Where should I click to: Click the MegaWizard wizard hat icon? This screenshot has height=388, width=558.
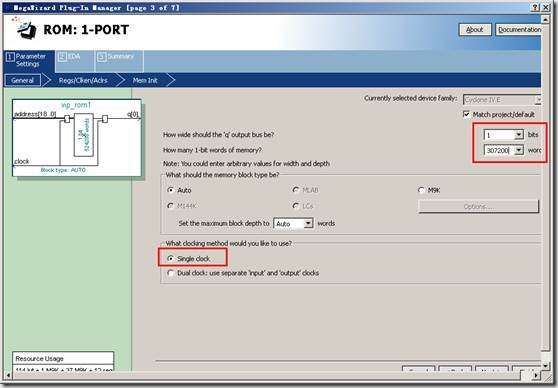pyautogui.click(x=25, y=28)
